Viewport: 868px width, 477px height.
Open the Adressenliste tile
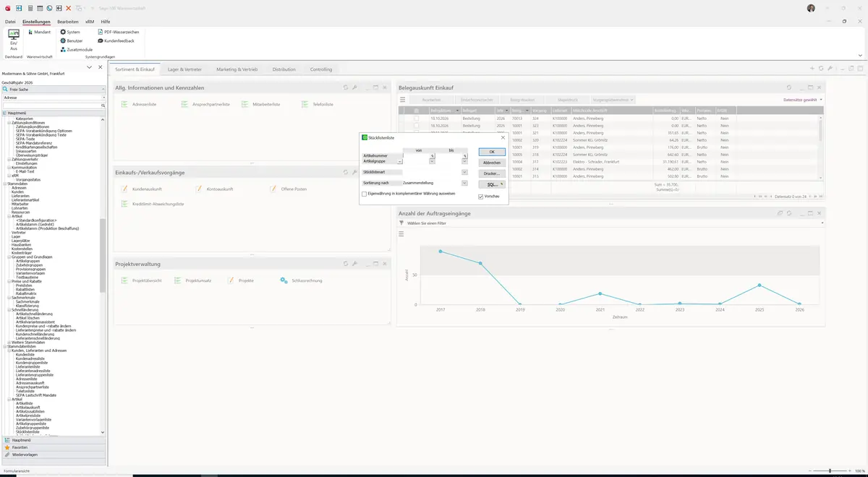tap(139, 104)
